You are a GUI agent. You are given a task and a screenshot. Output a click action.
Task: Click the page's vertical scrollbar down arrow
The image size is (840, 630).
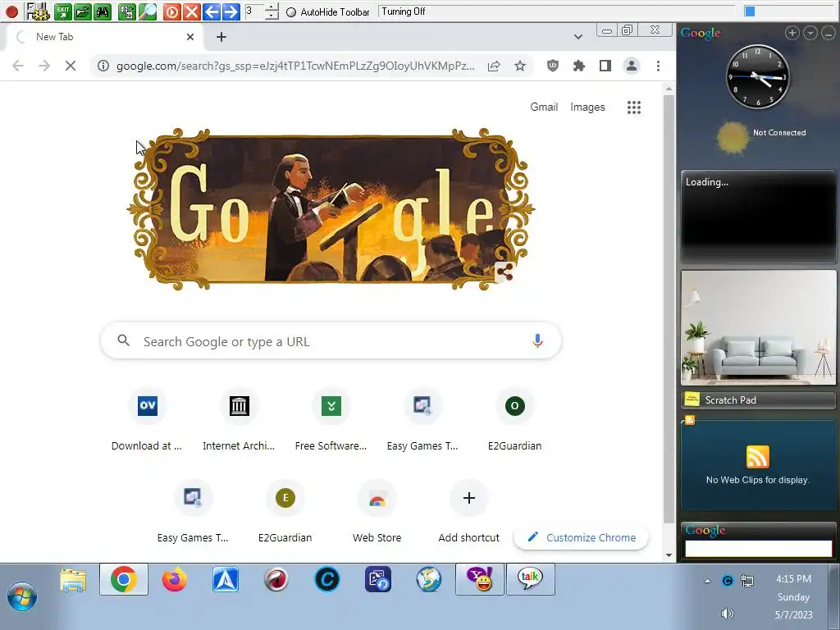point(669,555)
